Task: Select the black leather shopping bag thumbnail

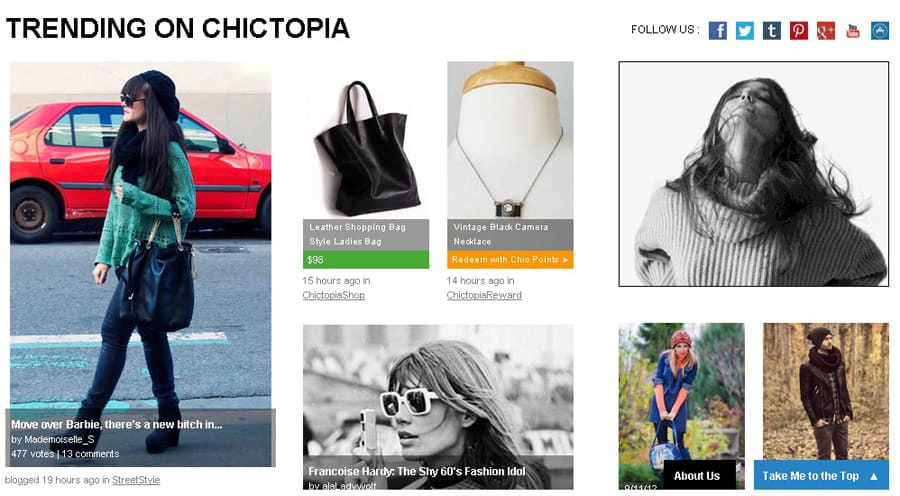Action: tap(366, 141)
